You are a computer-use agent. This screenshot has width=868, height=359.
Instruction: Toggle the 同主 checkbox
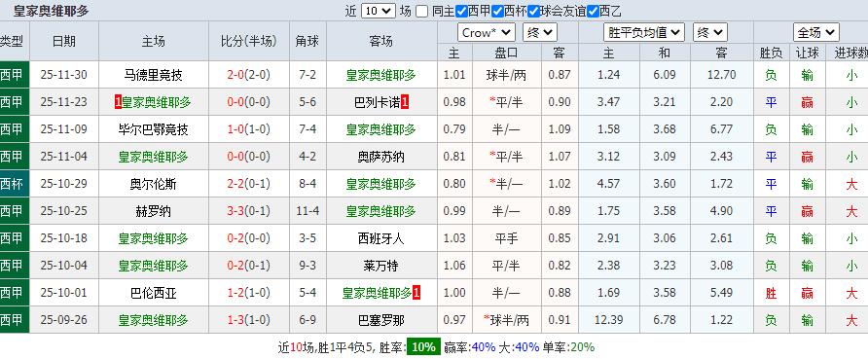[x=421, y=11]
